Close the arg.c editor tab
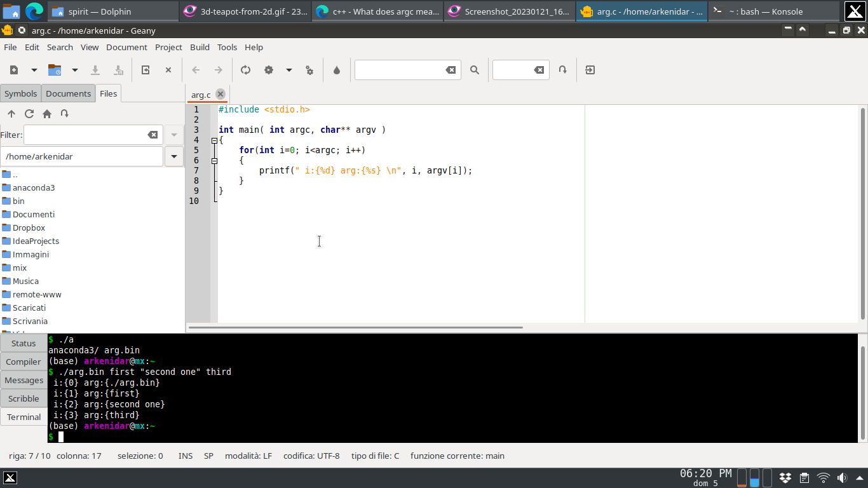Screen dimensions: 868x488 tap(220, 94)
